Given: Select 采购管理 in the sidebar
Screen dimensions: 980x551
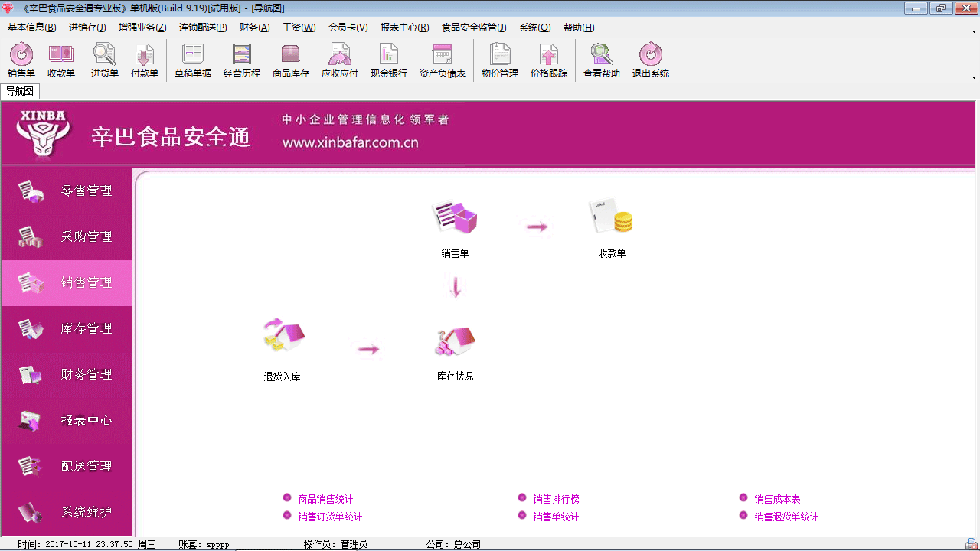Looking at the screenshot, I should point(67,237).
